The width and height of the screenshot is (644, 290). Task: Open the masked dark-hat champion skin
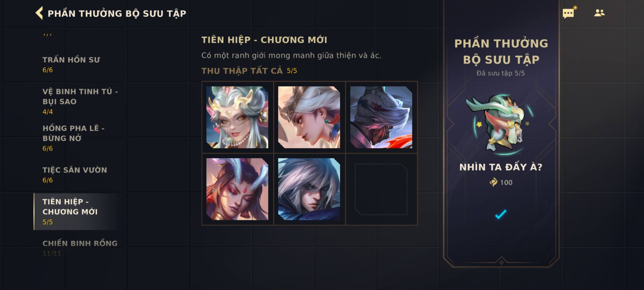click(381, 117)
